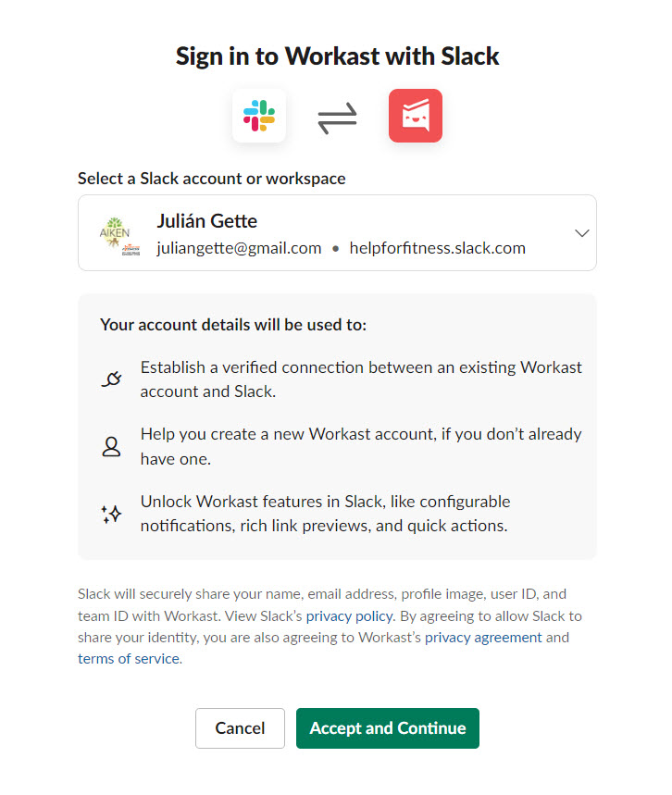Cancel the Workast sign-in
Image resolution: width=672 pixels, height=795 pixels.
tap(240, 728)
